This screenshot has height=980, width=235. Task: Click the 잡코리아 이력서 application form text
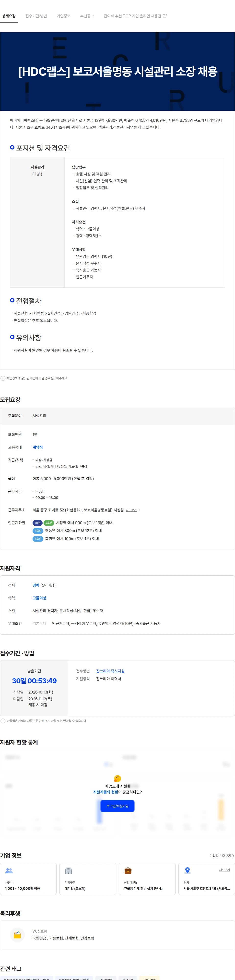click(108, 679)
